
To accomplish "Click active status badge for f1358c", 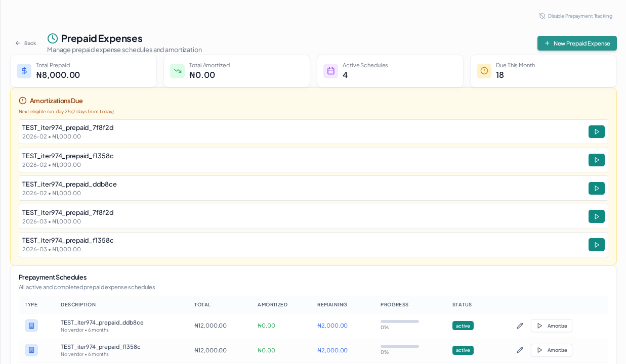I will [463, 350].
